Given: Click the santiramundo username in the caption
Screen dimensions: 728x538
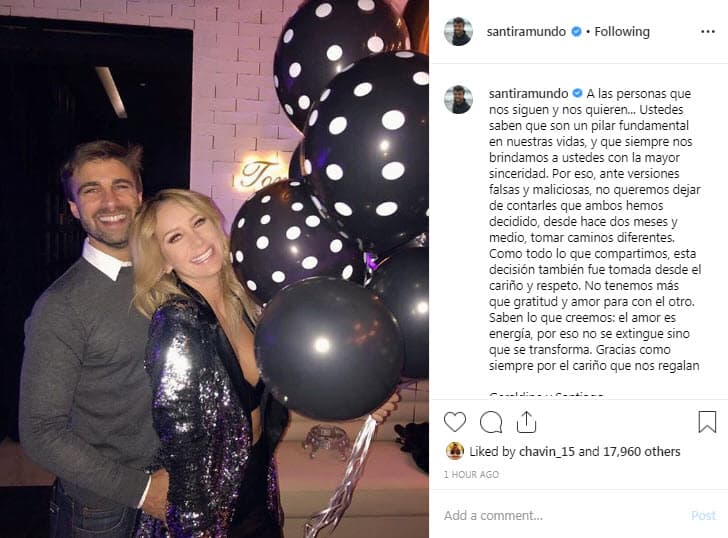Looking at the screenshot, I should (x=527, y=93).
